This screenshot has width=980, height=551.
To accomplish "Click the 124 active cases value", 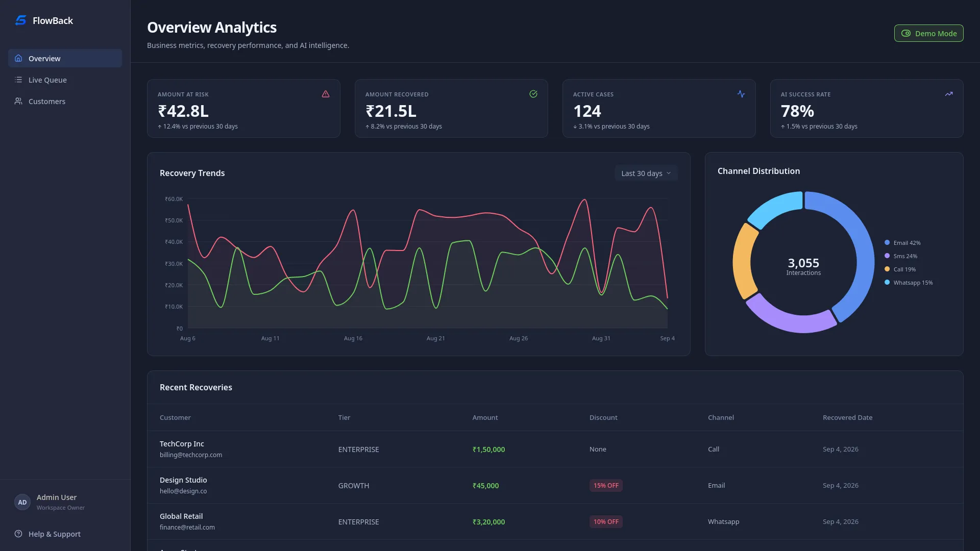I will pyautogui.click(x=587, y=111).
